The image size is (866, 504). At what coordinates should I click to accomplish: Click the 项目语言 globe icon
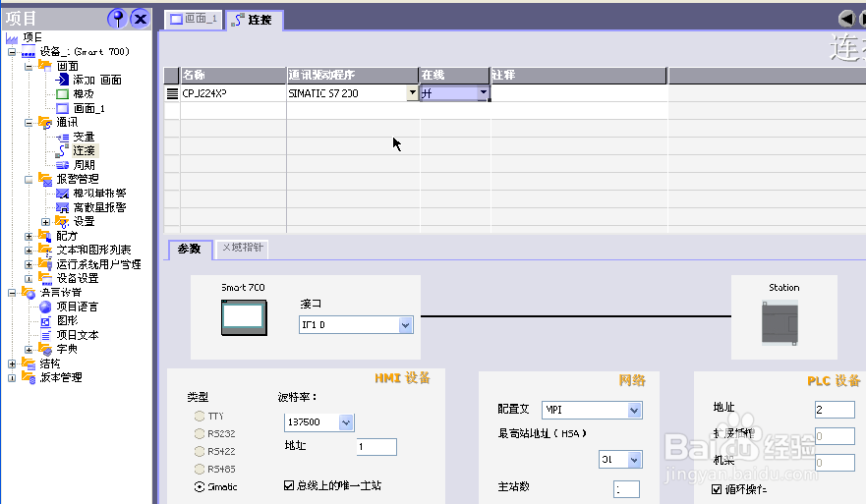(x=45, y=307)
